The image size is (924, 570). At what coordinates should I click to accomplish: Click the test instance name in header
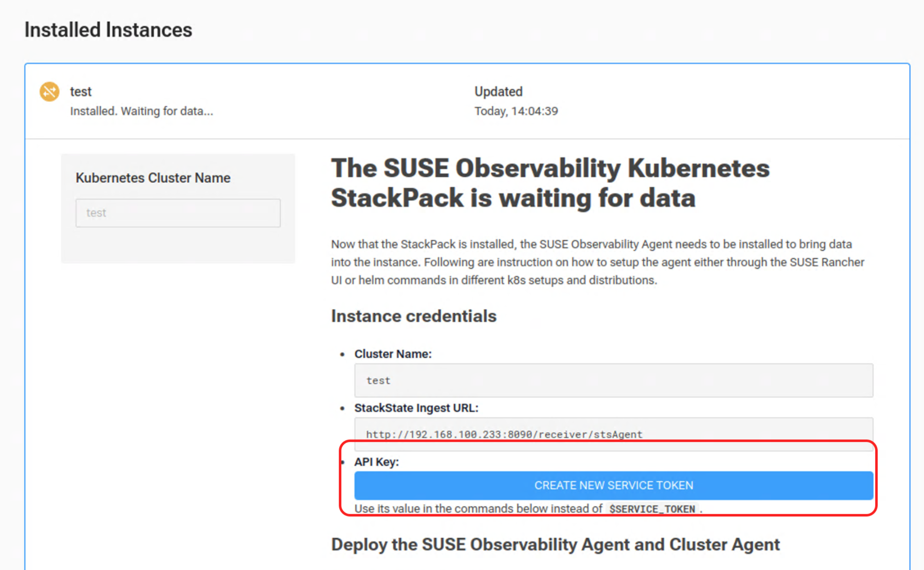pos(81,92)
